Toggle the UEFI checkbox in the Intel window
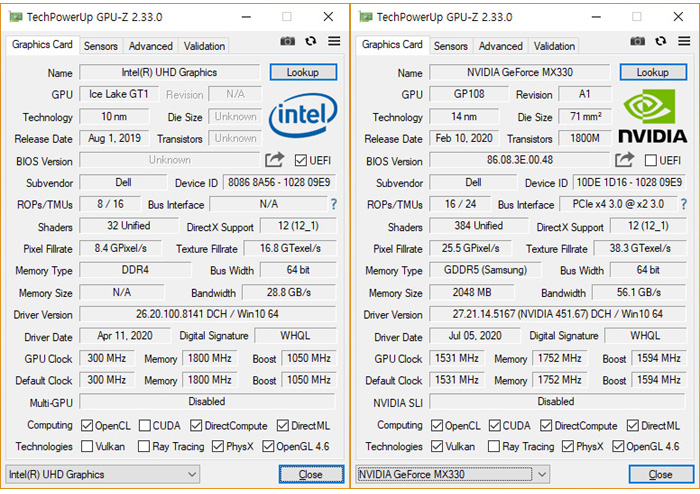Viewport: 700px width, 494px height. coord(302,160)
